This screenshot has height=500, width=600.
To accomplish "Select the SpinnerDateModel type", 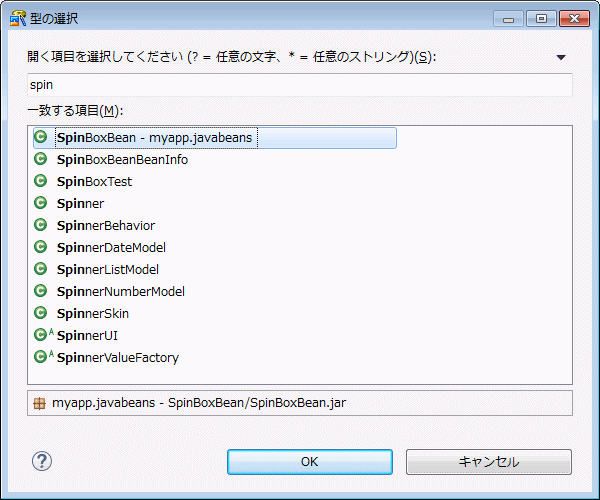I will [111, 248].
